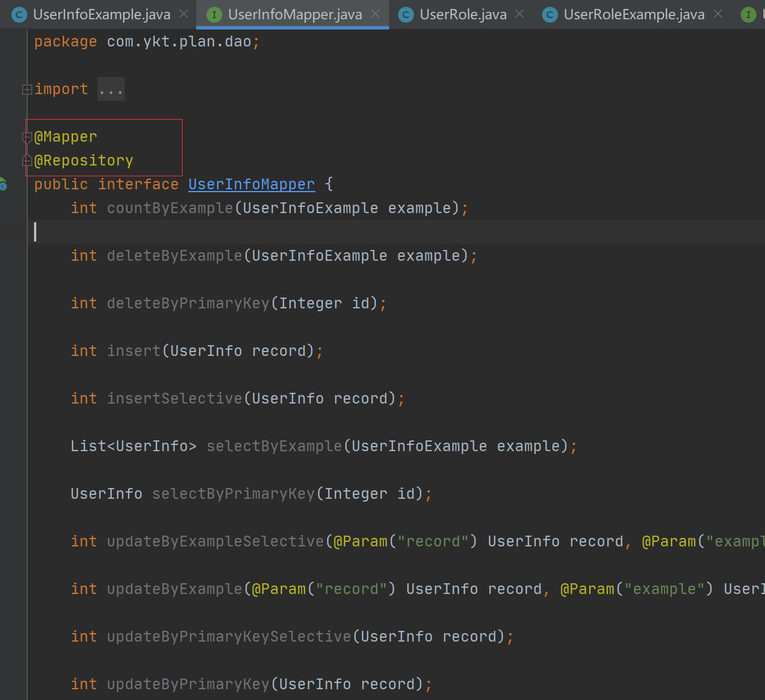This screenshot has width=765, height=700.
Task: Collapse the annotations fold region in the gutter
Action: pyautogui.click(x=26, y=137)
